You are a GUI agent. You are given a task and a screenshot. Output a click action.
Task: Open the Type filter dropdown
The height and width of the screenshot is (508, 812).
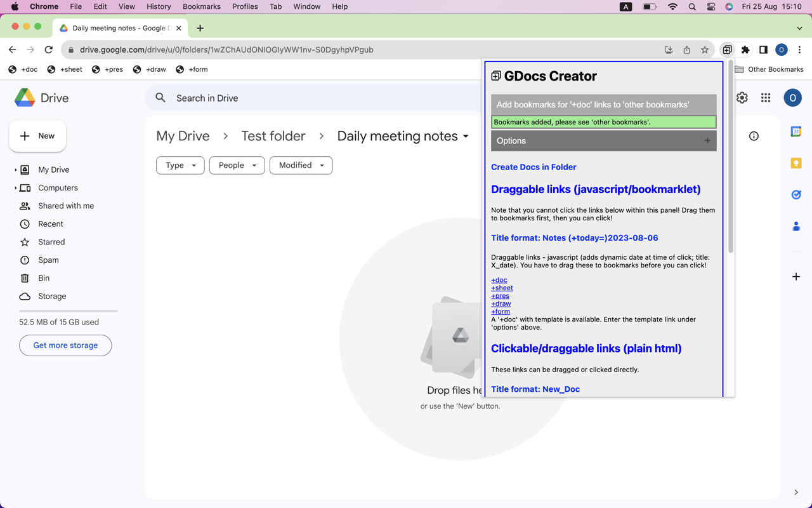[180, 165]
